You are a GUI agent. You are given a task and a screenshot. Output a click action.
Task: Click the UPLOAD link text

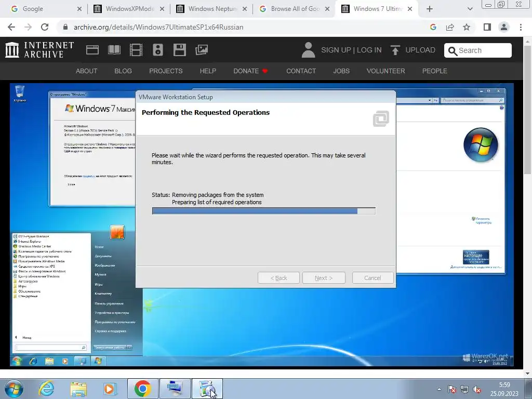click(x=420, y=50)
